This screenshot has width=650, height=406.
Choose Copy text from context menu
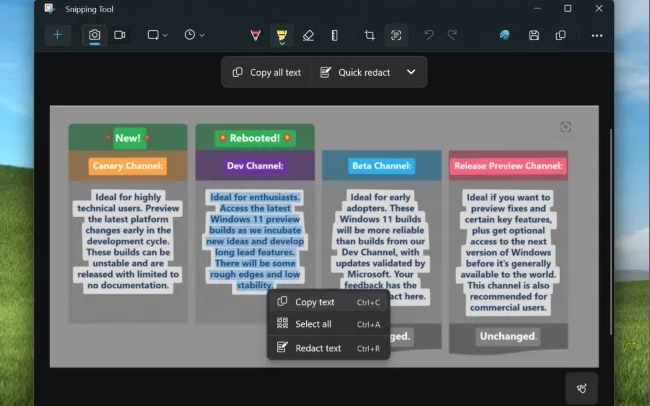pos(315,302)
